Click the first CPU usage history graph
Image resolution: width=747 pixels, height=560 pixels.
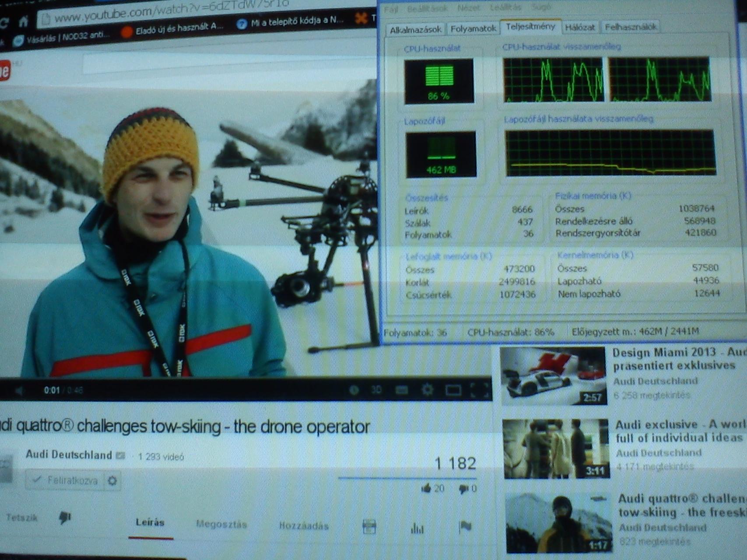pos(553,80)
